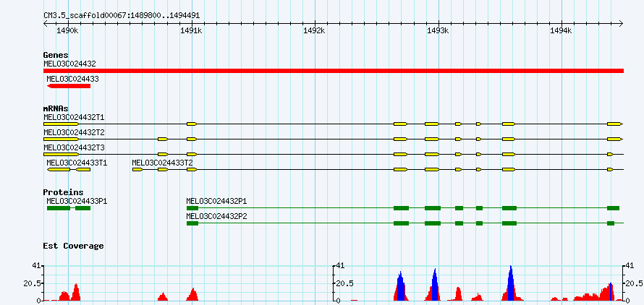Image resolution: width=644 pixels, height=305 pixels.
Task: Select the MELO3C024432P2 protein label
Action: pyautogui.click(x=216, y=216)
